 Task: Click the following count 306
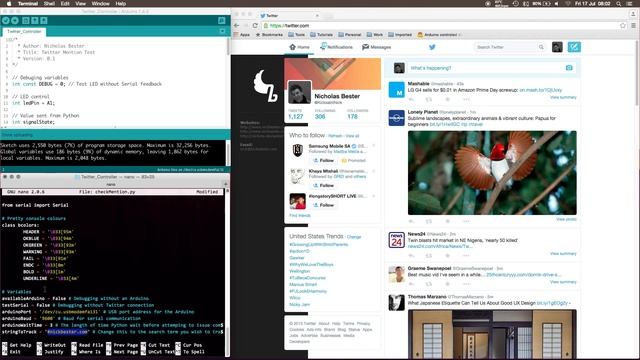[320, 117]
